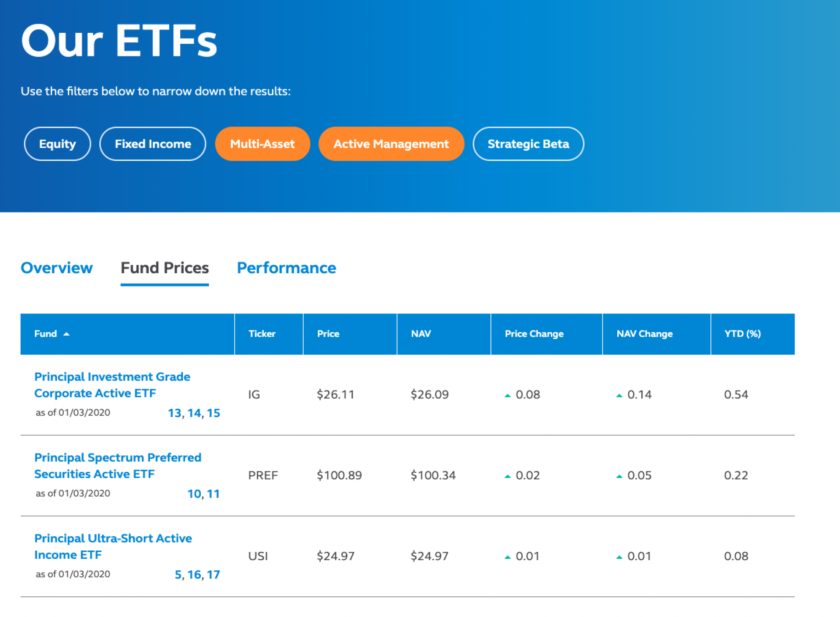Image resolution: width=840 pixels, height=617 pixels.
Task: Select the Fund Prices tab
Action: [x=164, y=268]
